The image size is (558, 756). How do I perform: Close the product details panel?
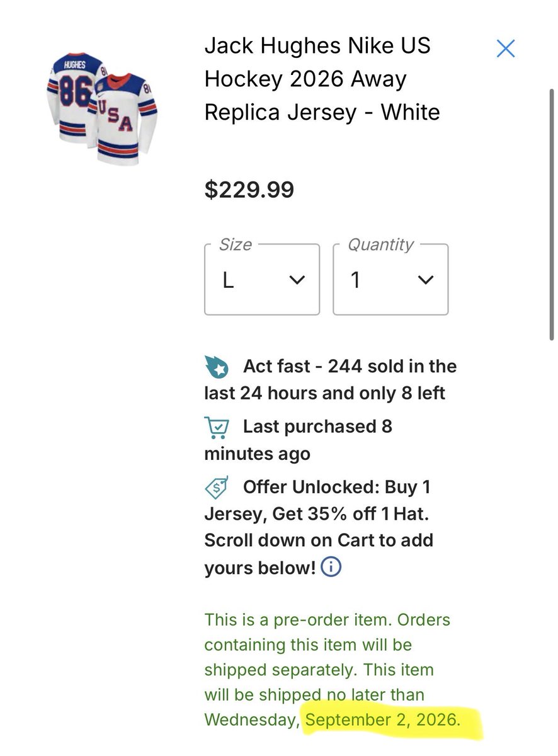tap(506, 49)
